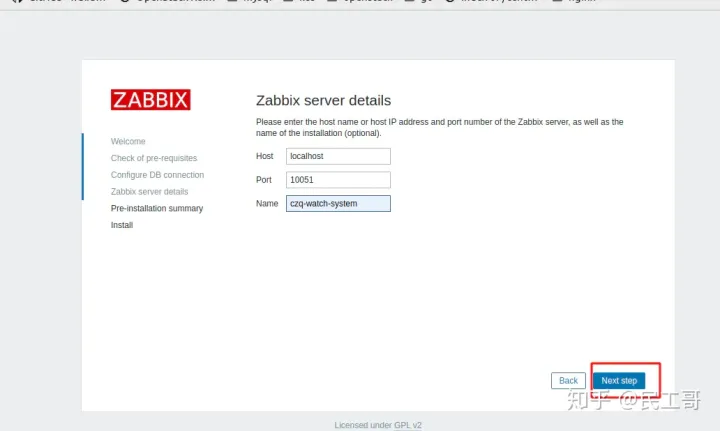Click the Next step button
Screen dimensions: 720x431
tap(619, 381)
